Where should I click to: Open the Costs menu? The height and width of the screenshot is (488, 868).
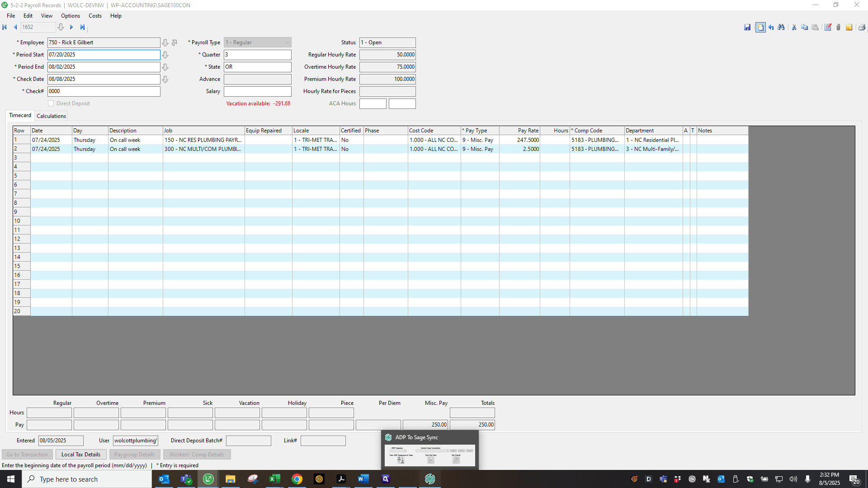[95, 16]
